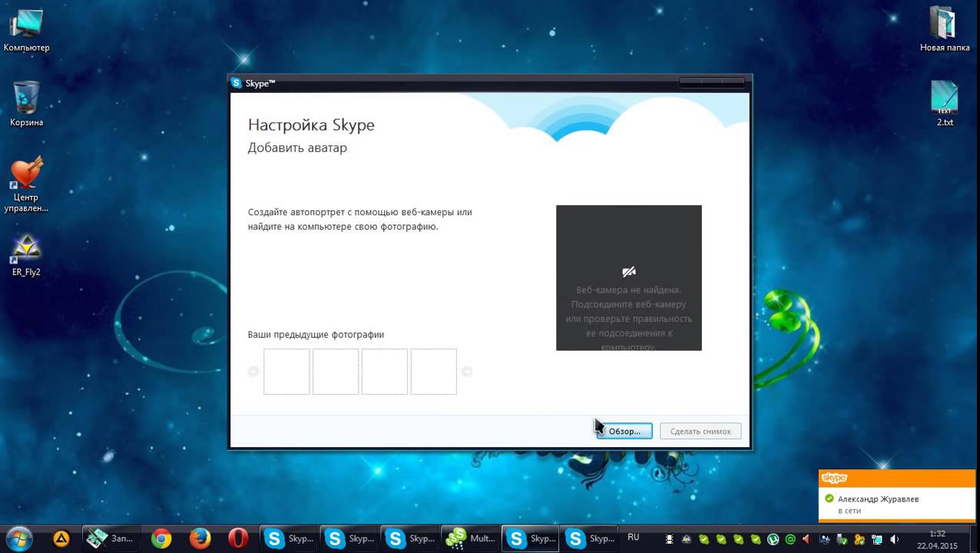Open the AIMP orange triangle taskbar icon
This screenshot has width=980, height=553.
pos(61,538)
